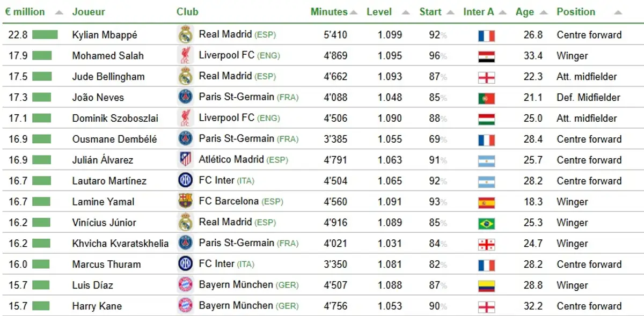Viewport: 644px width, 316px height.
Task: Click Paris St-Germain crest beside João Neves
Action: (x=185, y=97)
